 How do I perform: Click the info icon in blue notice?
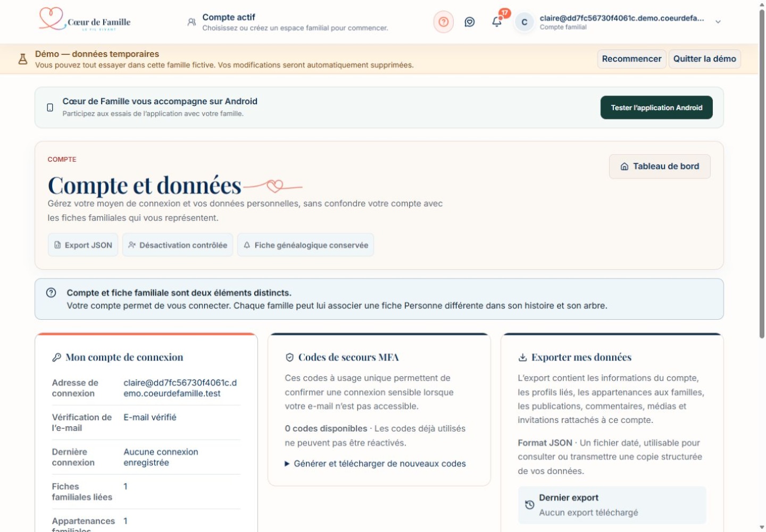click(51, 293)
